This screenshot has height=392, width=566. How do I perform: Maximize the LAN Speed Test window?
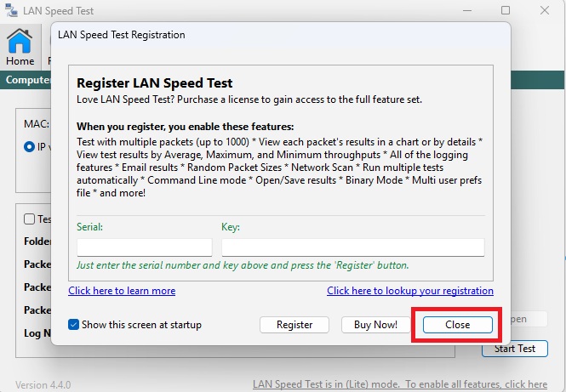coord(506,11)
